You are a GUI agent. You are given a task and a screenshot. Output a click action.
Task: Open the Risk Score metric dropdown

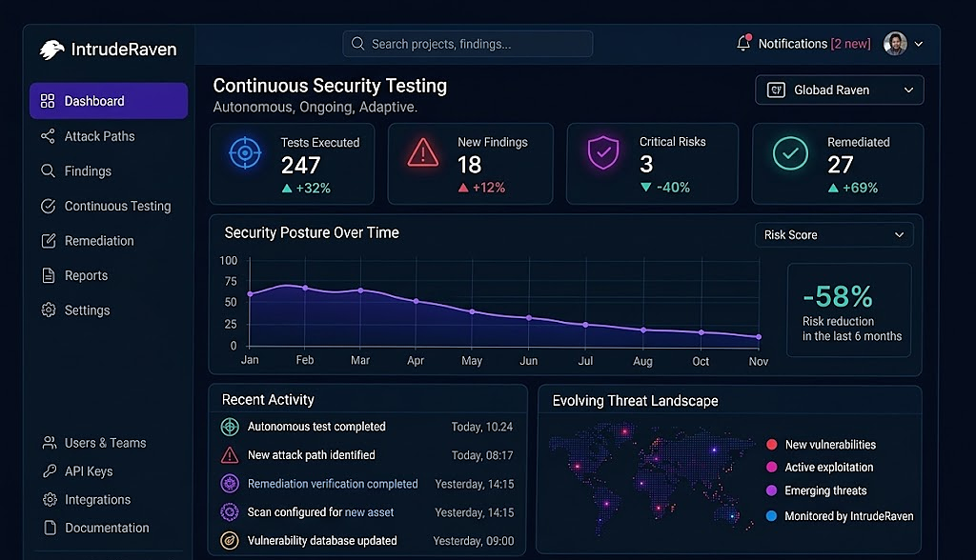(x=834, y=234)
